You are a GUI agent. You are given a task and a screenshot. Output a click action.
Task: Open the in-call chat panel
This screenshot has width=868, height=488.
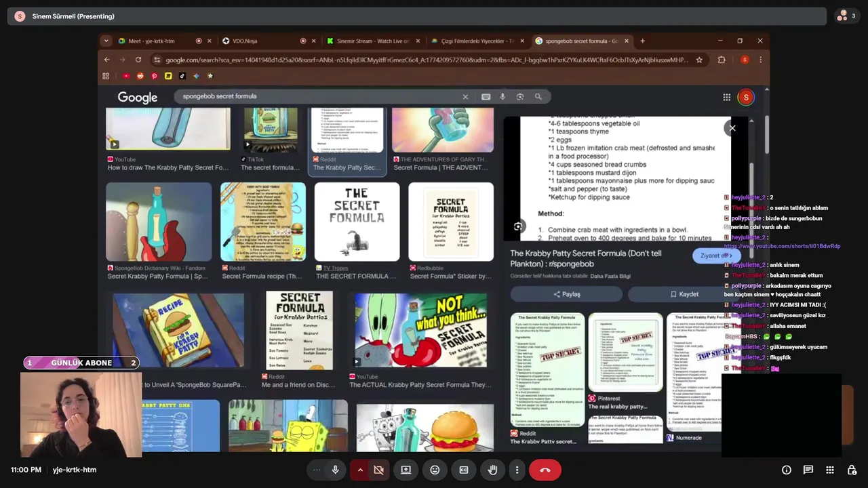click(x=808, y=470)
